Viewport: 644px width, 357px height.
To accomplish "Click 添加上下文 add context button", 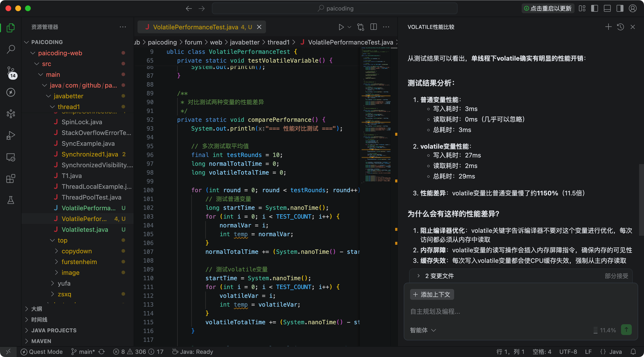I will tap(432, 294).
